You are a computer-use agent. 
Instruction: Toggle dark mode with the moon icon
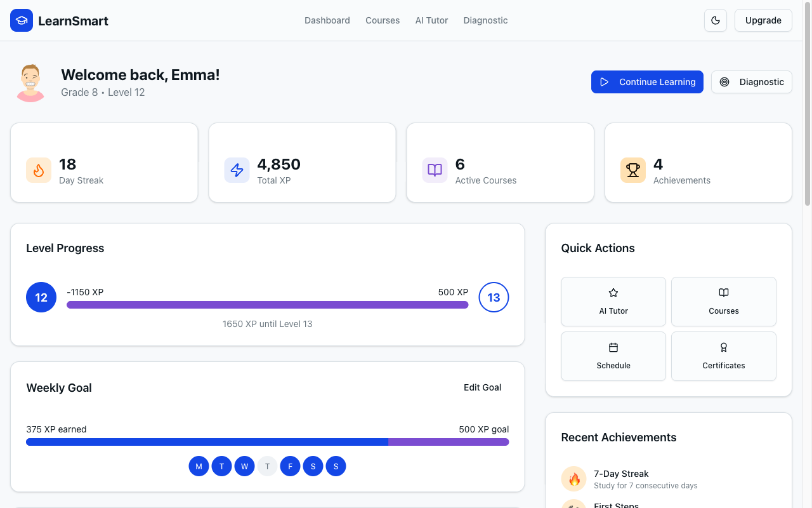716,20
